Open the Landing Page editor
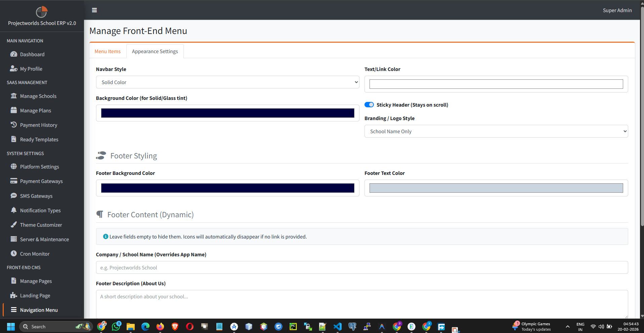This screenshot has height=333, width=644. tap(35, 295)
